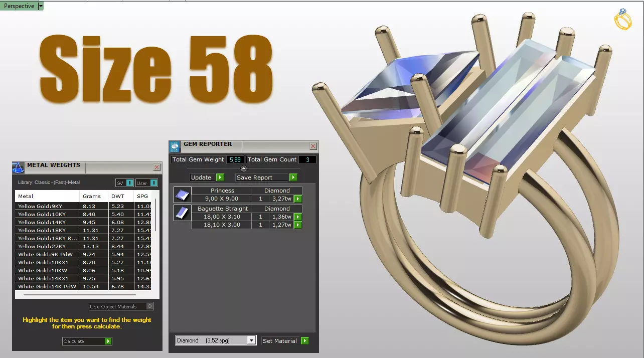
Task: Click the Perspective viewport label
Action: [x=19, y=6]
